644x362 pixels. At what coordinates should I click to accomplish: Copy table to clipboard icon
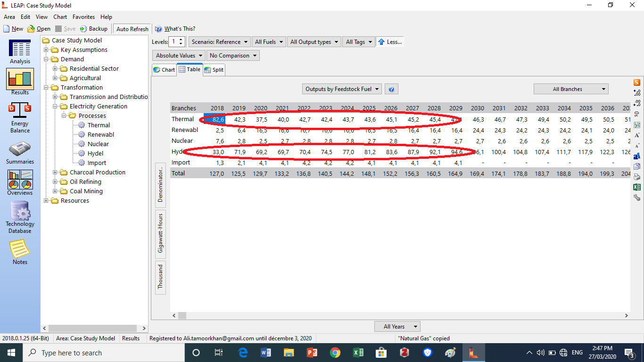point(637,166)
